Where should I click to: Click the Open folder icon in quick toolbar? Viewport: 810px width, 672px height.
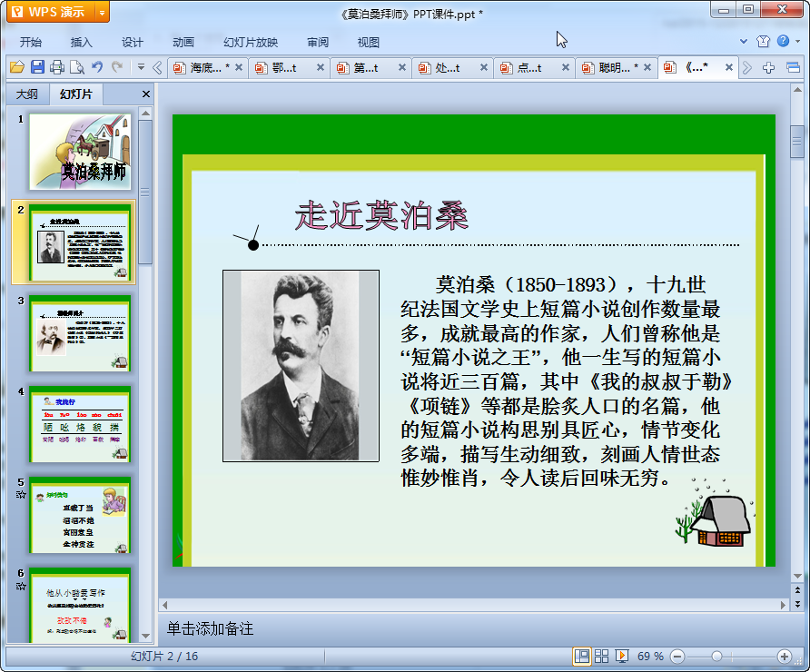[16, 67]
